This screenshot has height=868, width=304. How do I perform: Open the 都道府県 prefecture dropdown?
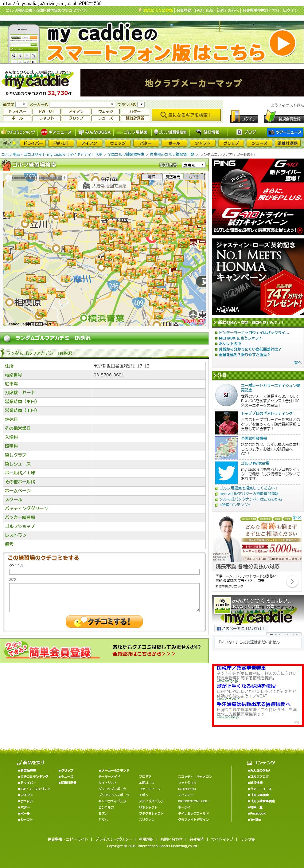click(x=193, y=165)
